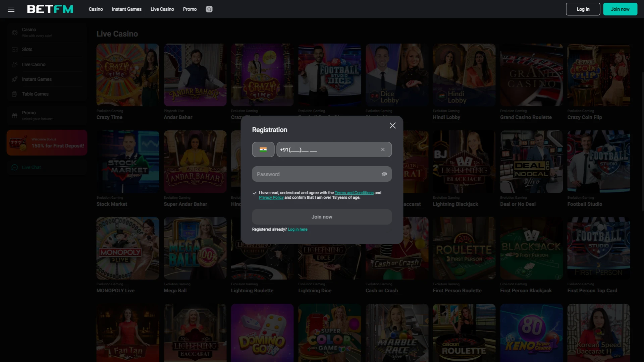644x362 pixels.
Task: Open the Terms and Conditions link
Action: click(x=354, y=193)
